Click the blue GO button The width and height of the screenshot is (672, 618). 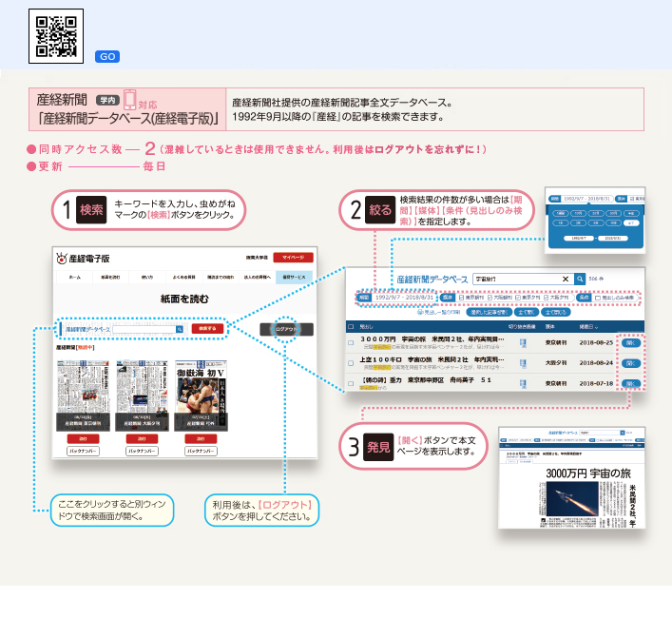pos(107,57)
